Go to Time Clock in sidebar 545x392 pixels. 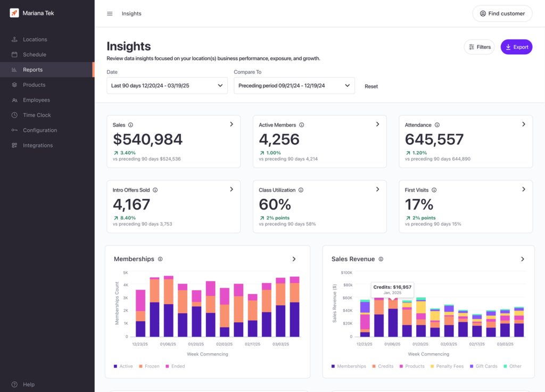37,115
